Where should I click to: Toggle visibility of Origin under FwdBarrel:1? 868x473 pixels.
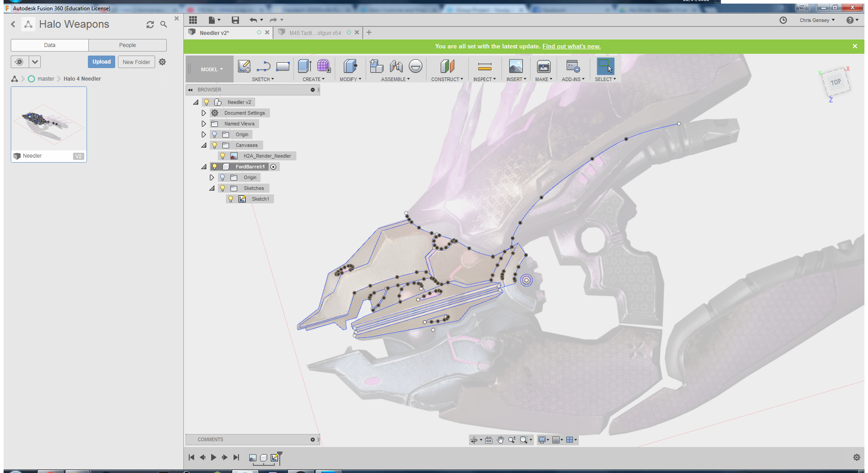point(223,177)
